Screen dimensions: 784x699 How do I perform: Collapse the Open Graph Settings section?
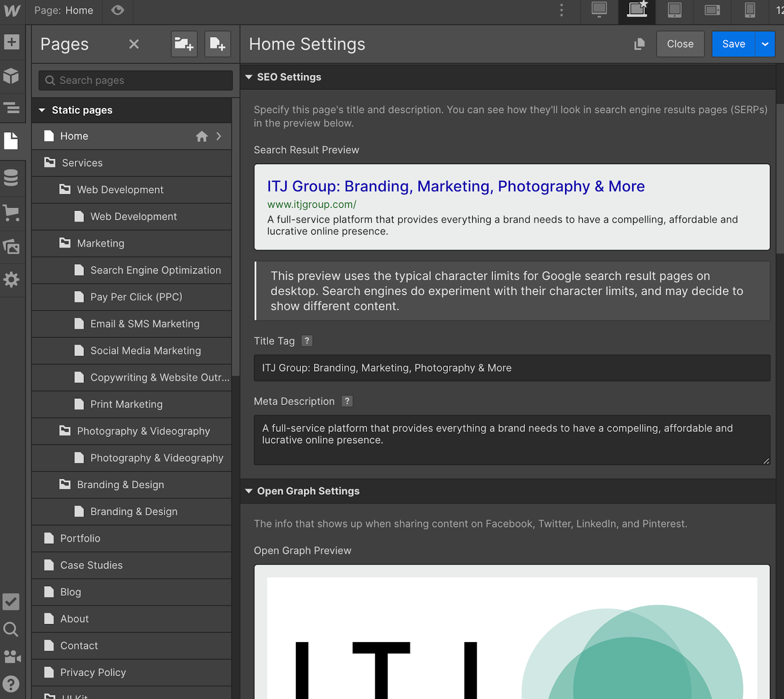249,491
